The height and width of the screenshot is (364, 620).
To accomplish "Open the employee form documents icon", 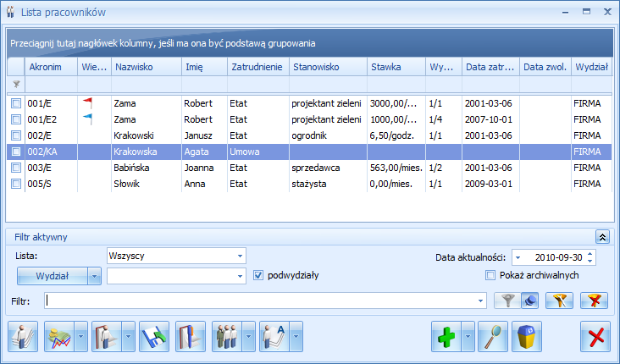I will [23, 337].
